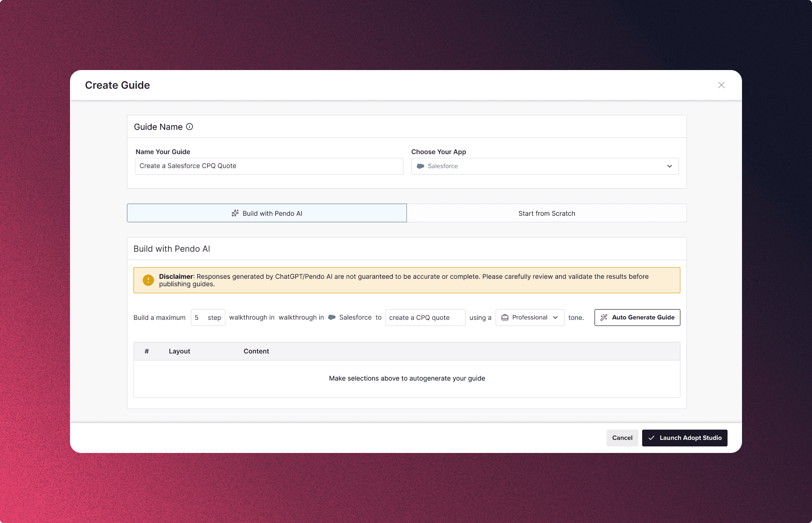Close the Create Guide dialog
Image resolution: width=812 pixels, height=523 pixels.
(721, 85)
